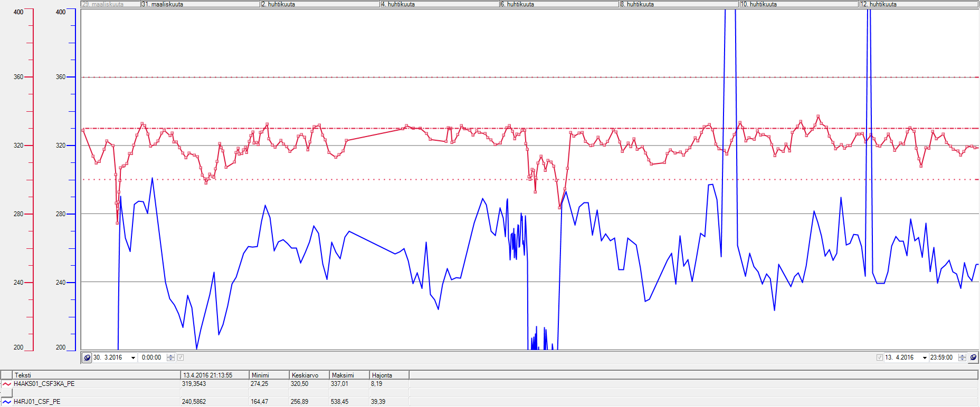Screen dimensions: 980x407
Task: Click current value 319,3543 cell
Action: (215, 384)
